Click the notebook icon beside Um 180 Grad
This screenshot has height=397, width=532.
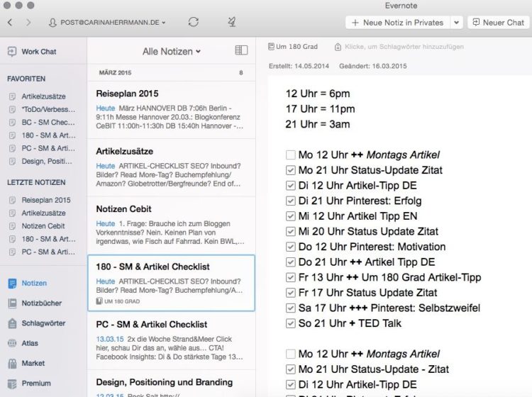(x=271, y=47)
